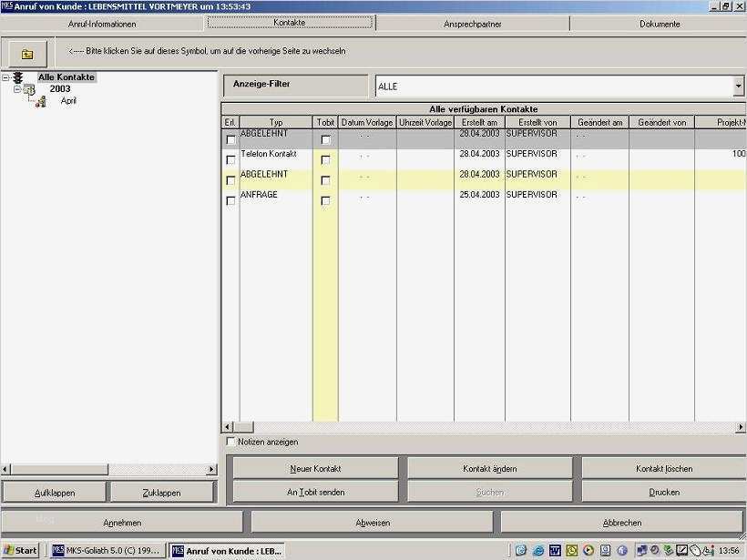Click the Geändert am column header
Screen dimensions: 747x560
pyautogui.click(x=599, y=122)
